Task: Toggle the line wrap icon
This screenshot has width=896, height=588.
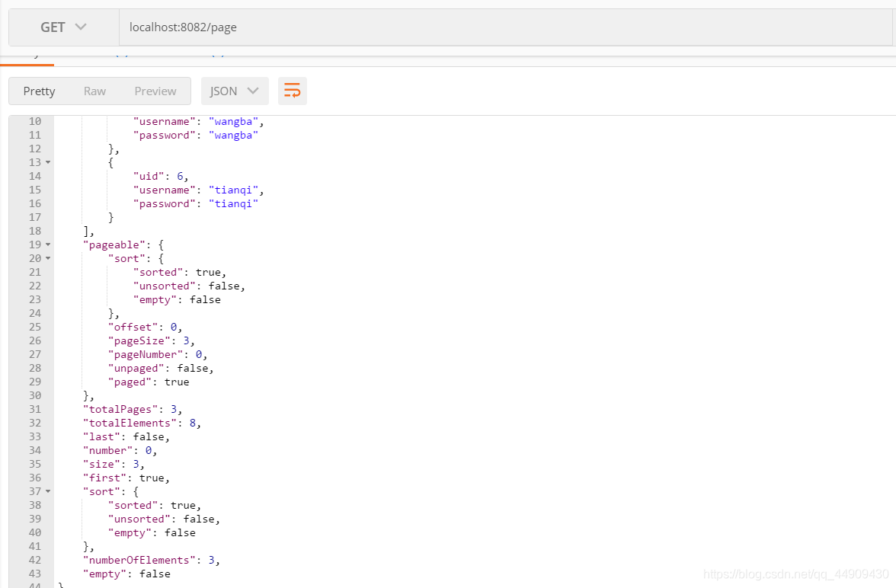Action: click(293, 91)
